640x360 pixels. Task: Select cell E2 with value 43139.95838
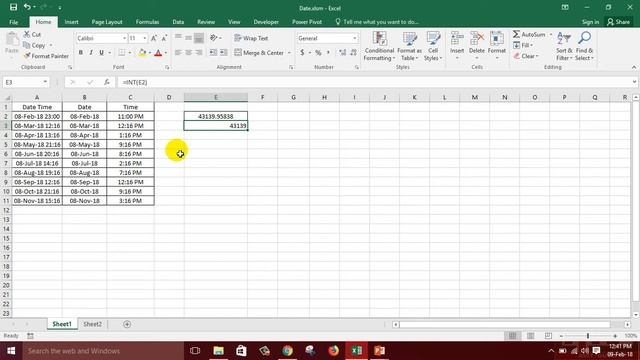[x=216, y=116]
